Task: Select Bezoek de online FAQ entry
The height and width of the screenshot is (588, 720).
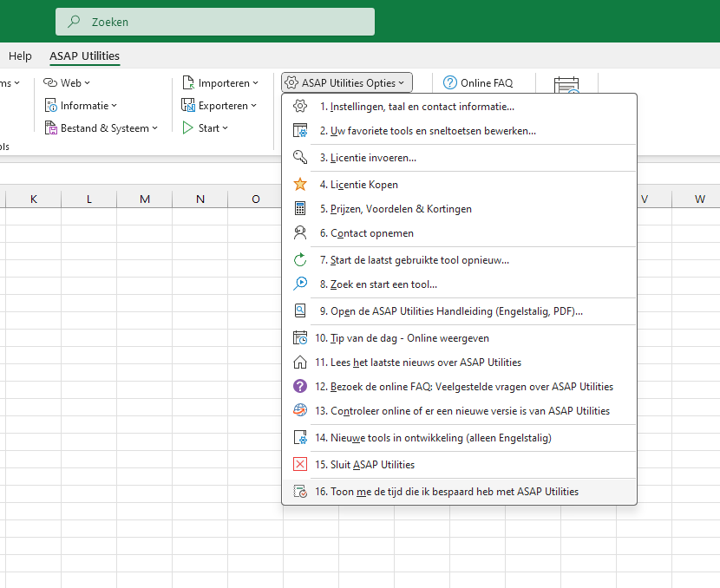Action: [x=459, y=386]
